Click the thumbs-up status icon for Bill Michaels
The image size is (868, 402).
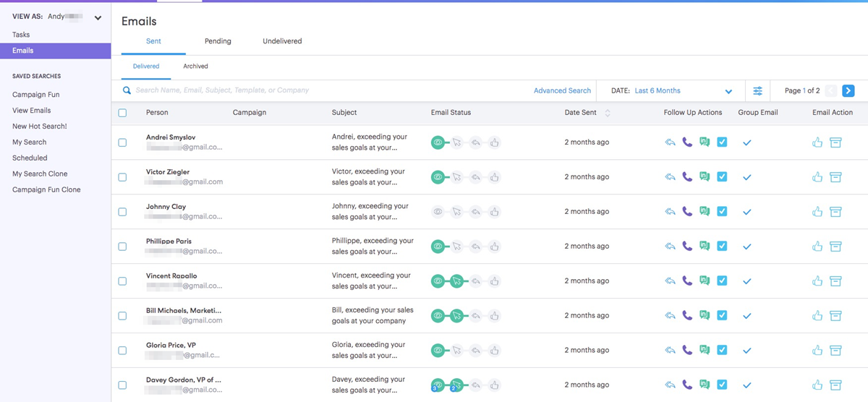494,316
